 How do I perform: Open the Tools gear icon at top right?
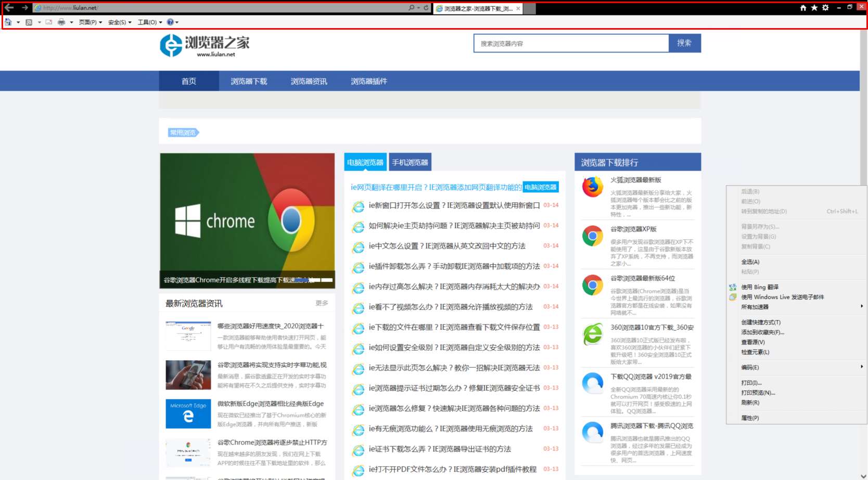(825, 8)
